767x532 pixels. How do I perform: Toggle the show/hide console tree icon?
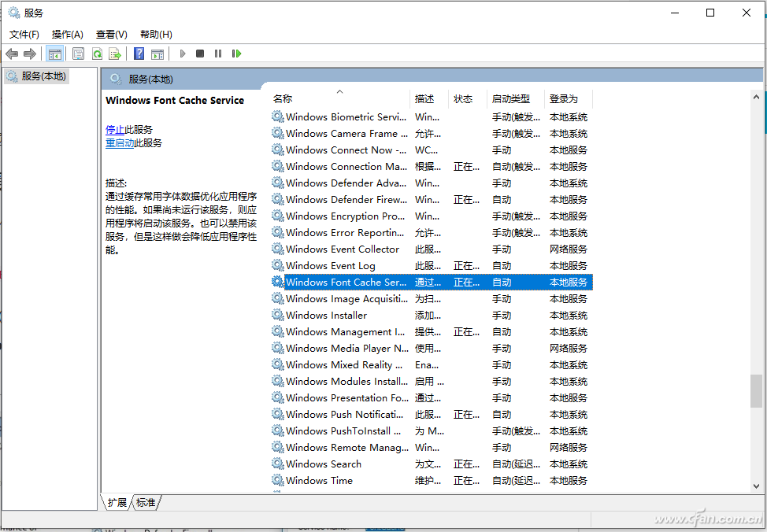click(x=55, y=54)
